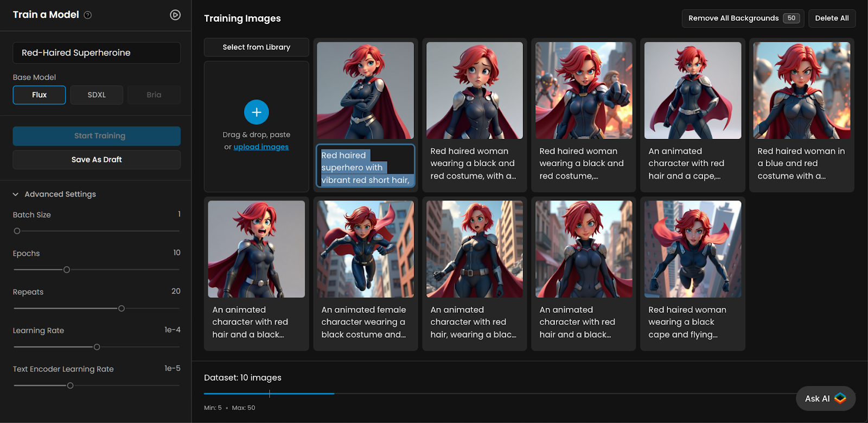
Task: Open Select from Library
Action: coord(257,47)
